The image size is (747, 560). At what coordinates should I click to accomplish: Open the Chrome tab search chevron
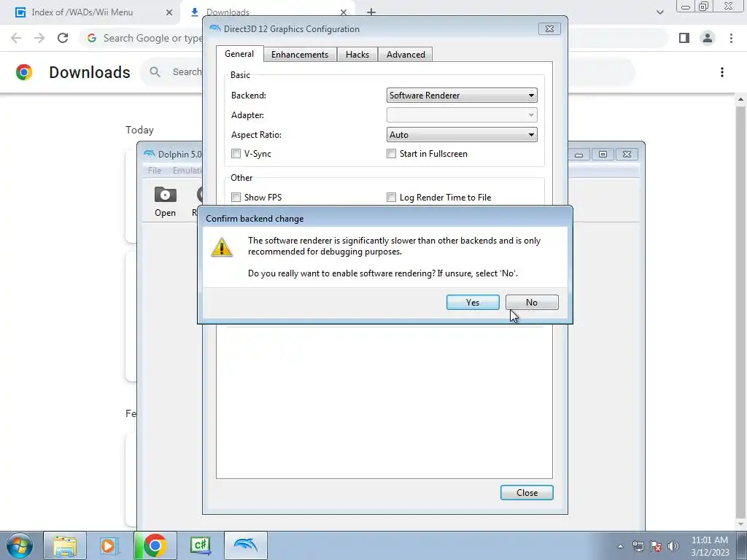pos(659,12)
